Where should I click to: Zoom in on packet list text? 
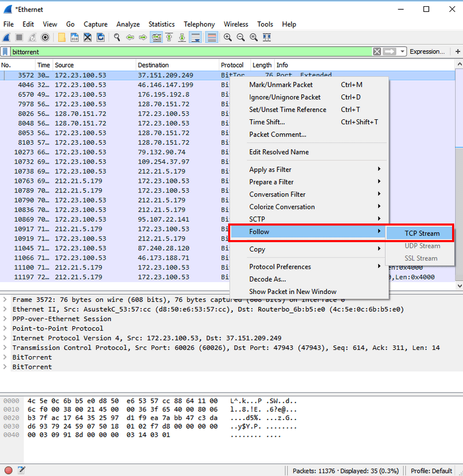click(x=228, y=37)
